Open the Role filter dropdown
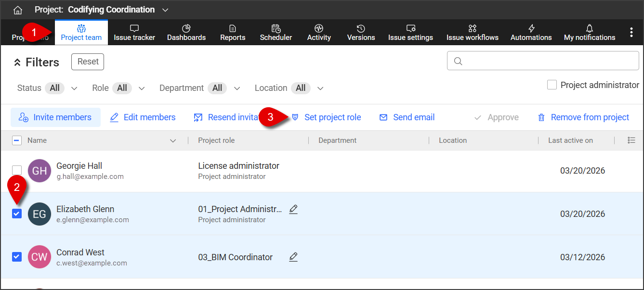644x290 pixels. 142,88
